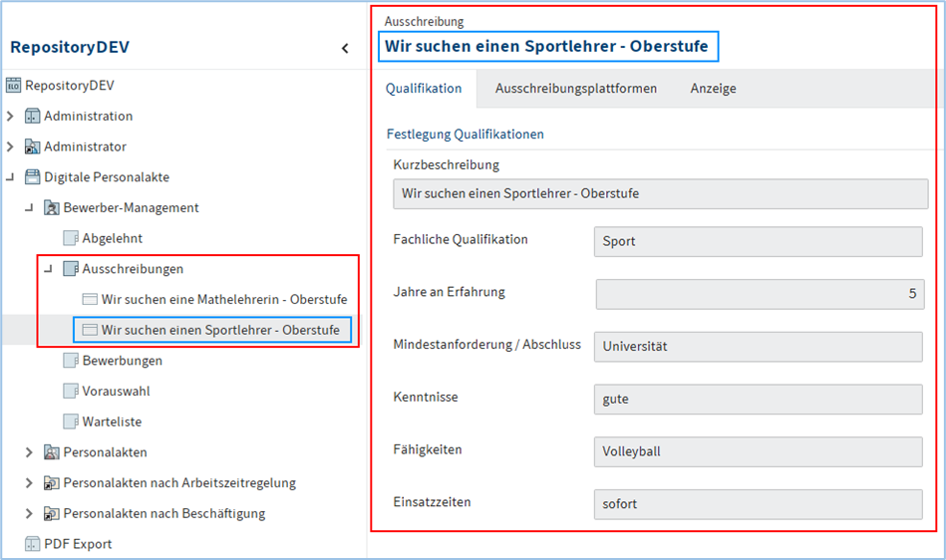Select the Bewerbungen tree entry
Image resolution: width=946 pixels, height=560 pixels.
click(122, 360)
